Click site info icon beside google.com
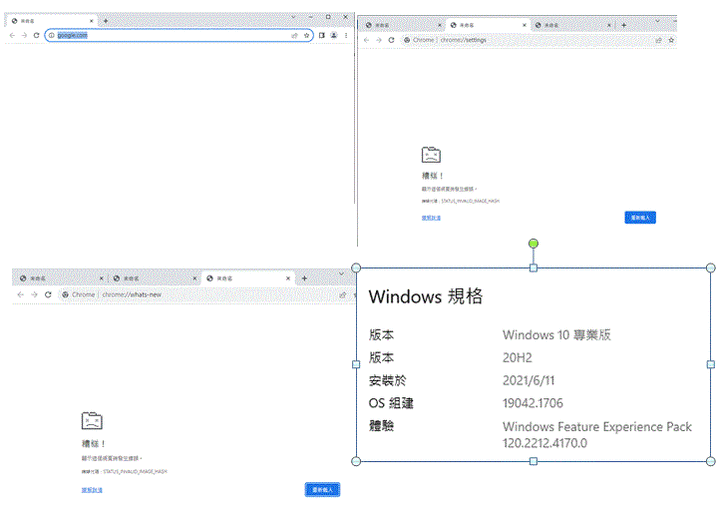This screenshot has height=524, width=720. pos(51,35)
